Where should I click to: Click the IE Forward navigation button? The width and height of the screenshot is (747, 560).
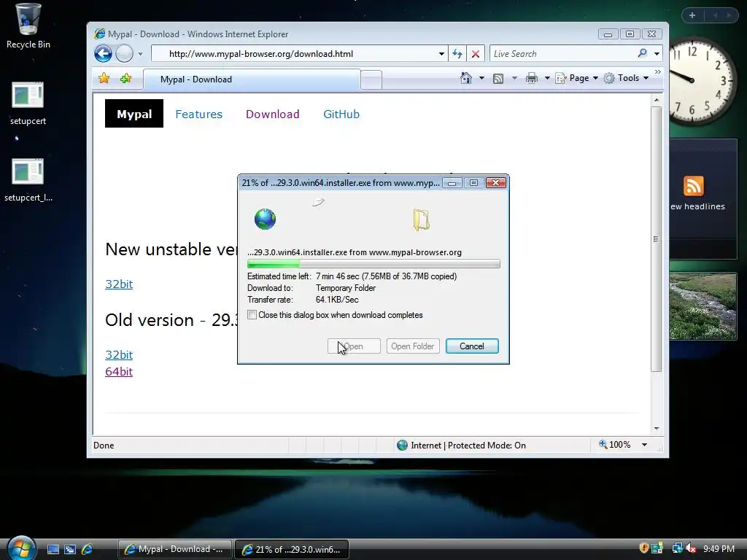point(124,54)
